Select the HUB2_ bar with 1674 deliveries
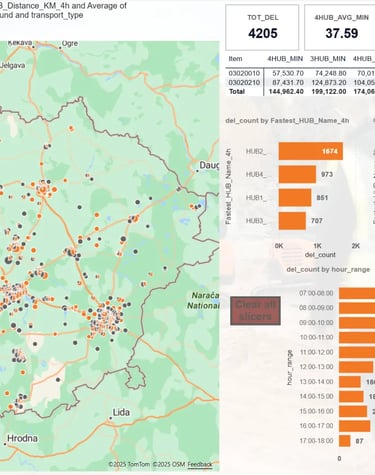 pos(311,151)
